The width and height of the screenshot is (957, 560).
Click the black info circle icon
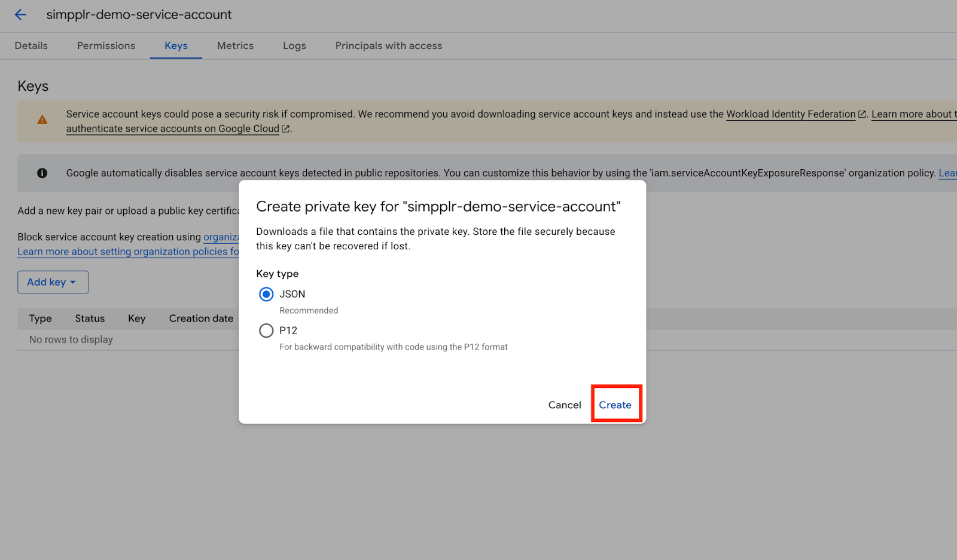[x=42, y=173]
